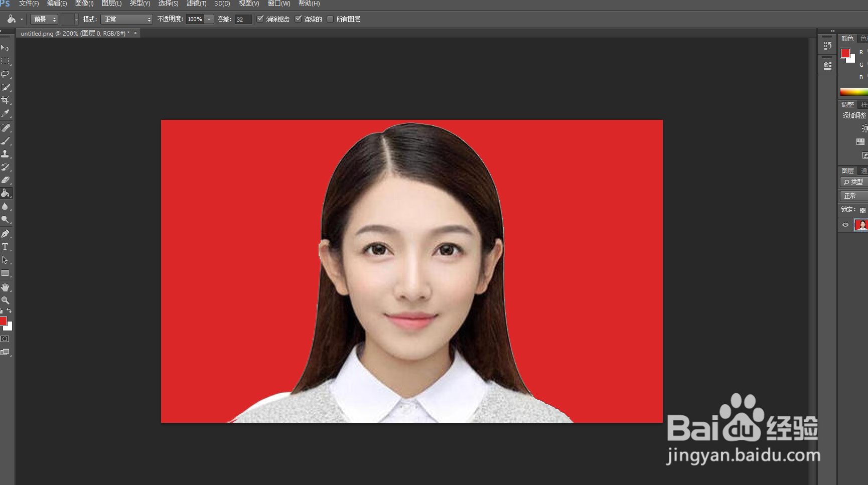Hide layer 0 using the eye icon
The height and width of the screenshot is (485, 868).
coord(845,225)
